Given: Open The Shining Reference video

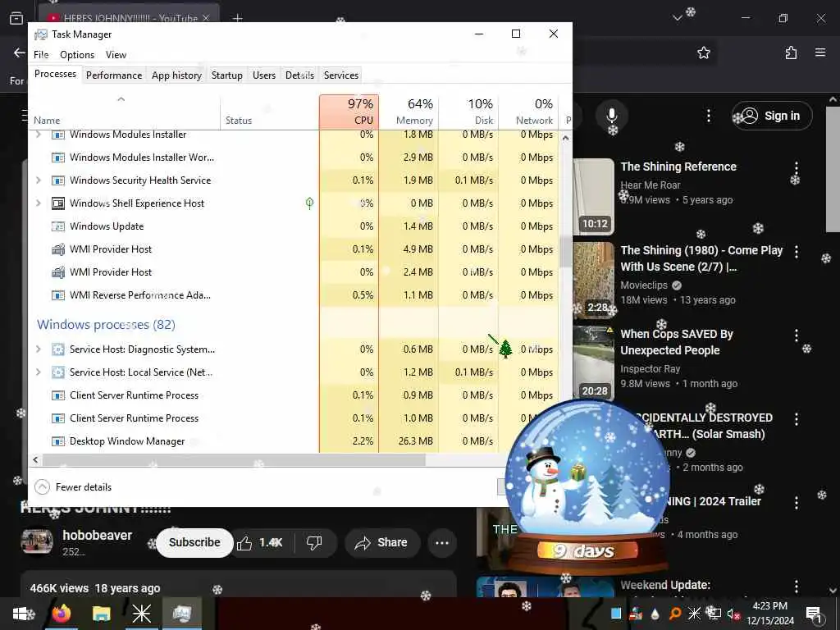Looking at the screenshot, I should [x=678, y=167].
